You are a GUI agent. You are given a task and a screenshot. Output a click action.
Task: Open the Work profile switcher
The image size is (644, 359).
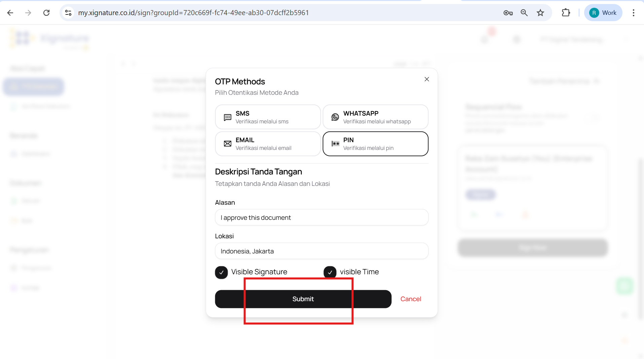pos(603,13)
